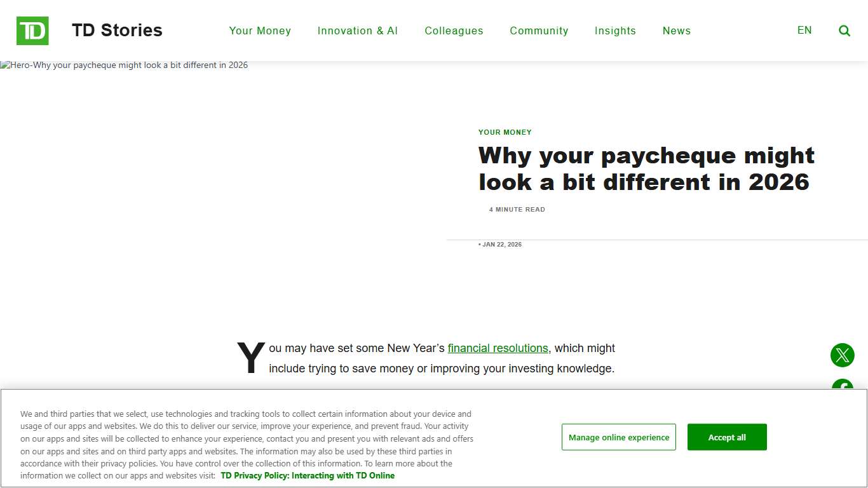Click the article headline text
Screen dimensions: 868x488
[x=646, y=168]
